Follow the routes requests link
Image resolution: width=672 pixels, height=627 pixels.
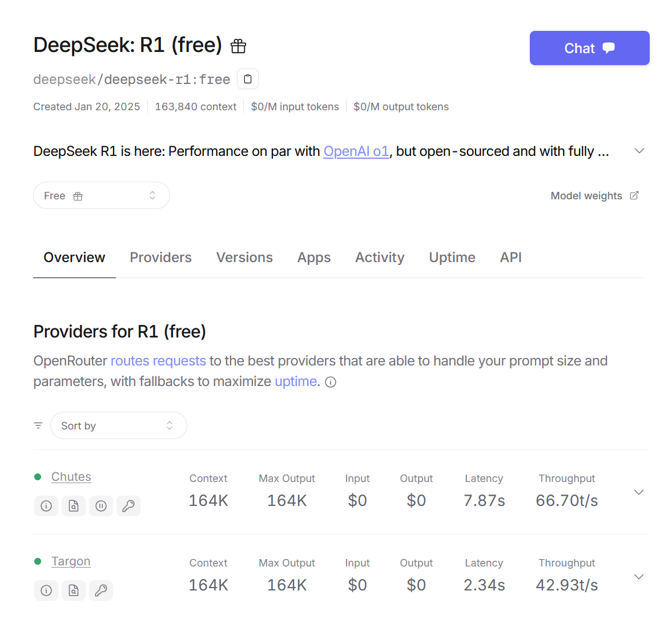click(158, 361)
